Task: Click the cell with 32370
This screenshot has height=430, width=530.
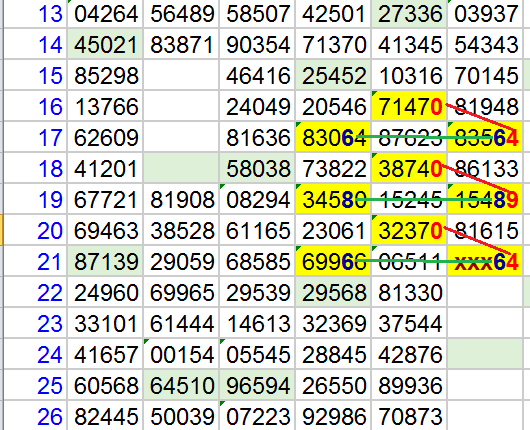Action: point(409,231)
